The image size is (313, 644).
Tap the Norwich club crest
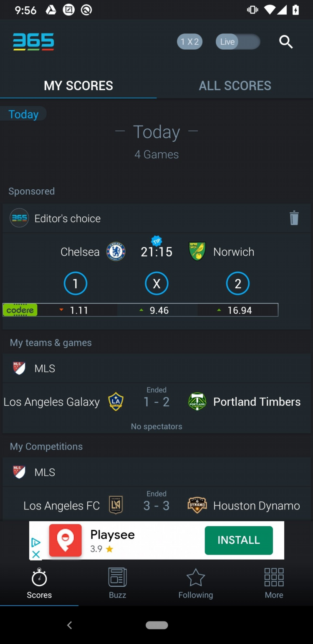pos(197,252)
